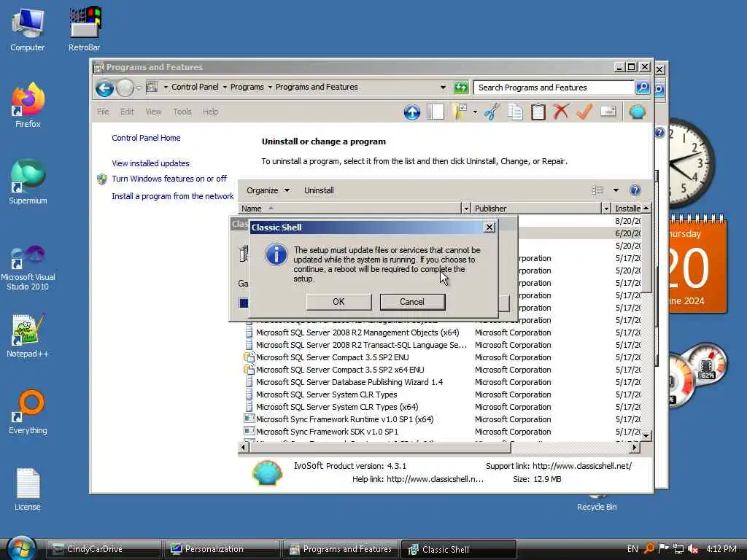747x560 pixels.
Task: Open the address bar history dropdown
Action: coord(443,87)
